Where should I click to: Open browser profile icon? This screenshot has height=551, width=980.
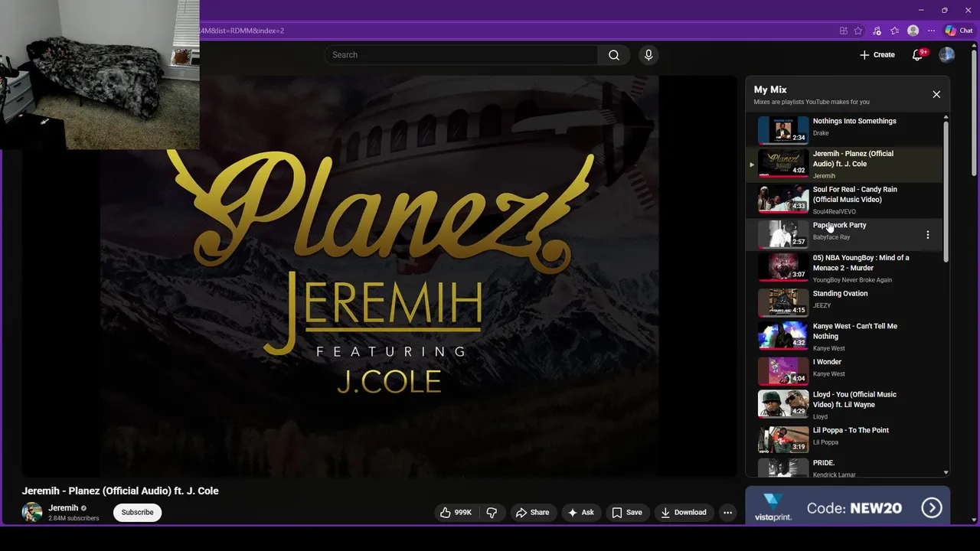click(x=913, y=31)
